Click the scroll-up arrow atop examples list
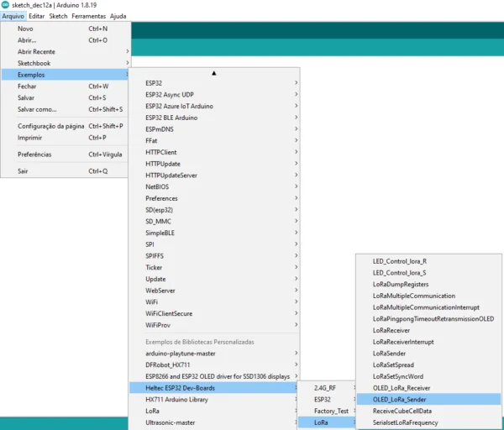 [x=214, y=73]
